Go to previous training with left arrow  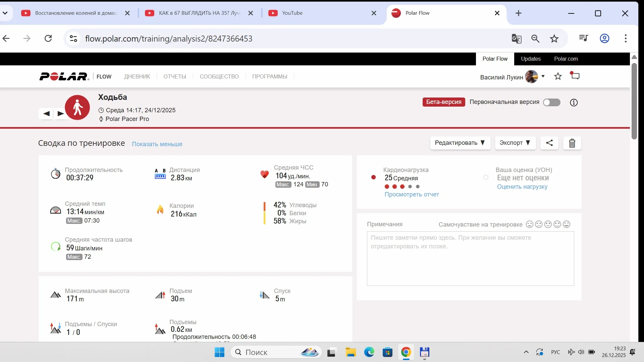coord(46,114)
